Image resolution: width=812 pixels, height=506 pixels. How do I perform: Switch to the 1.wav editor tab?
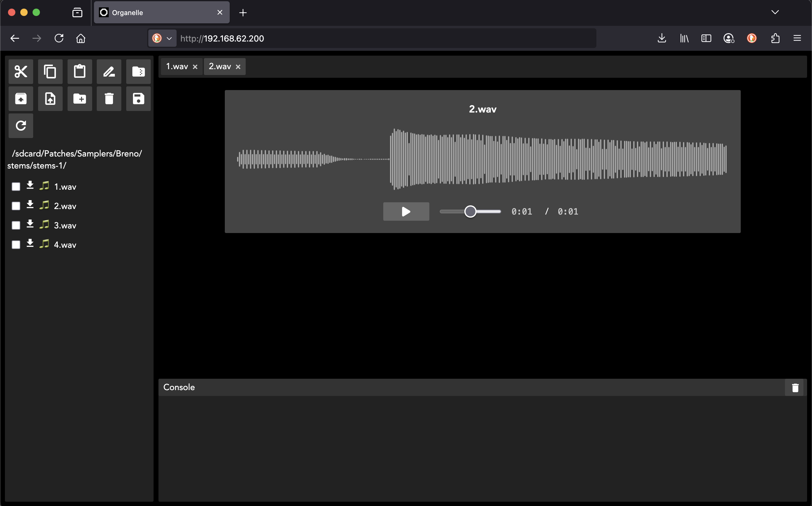[177, 66]
